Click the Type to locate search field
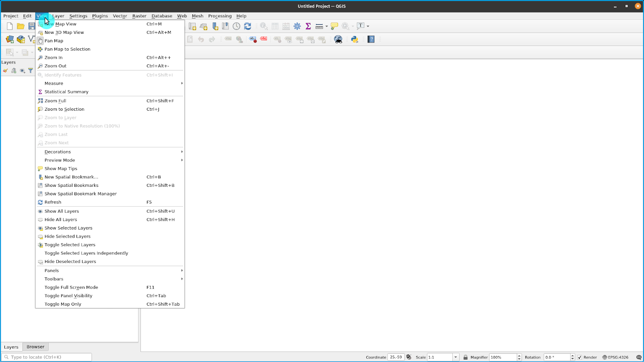The width and height of the screenshot is (644, 362). click(x=47, y=357)
